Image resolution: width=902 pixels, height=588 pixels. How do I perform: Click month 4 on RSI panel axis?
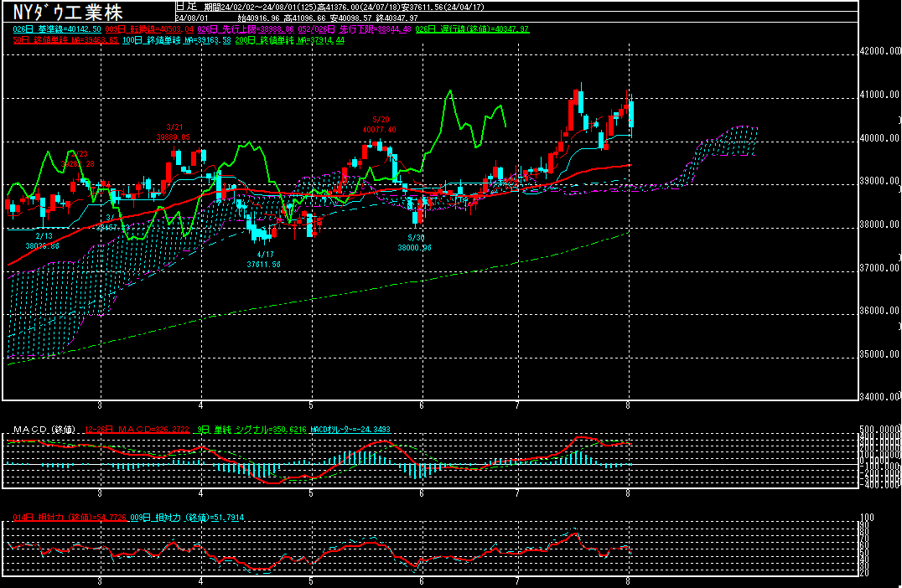coord(200,581)
